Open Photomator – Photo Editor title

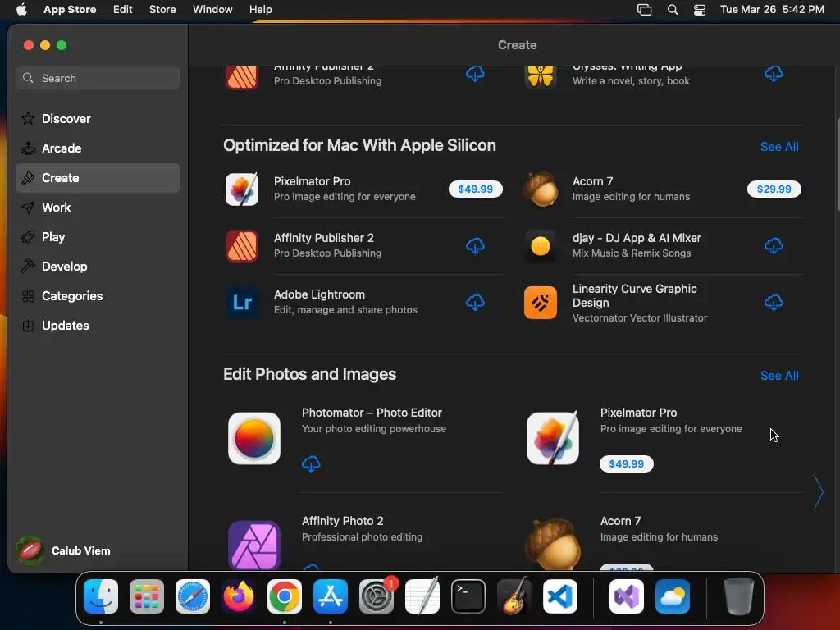tap(372, 413)
